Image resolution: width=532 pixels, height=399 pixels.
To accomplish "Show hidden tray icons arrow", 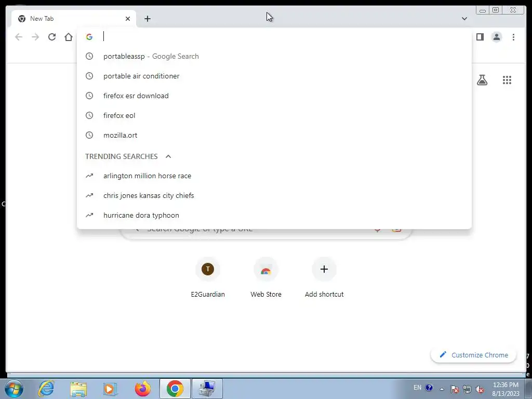I will pos(442,389).
